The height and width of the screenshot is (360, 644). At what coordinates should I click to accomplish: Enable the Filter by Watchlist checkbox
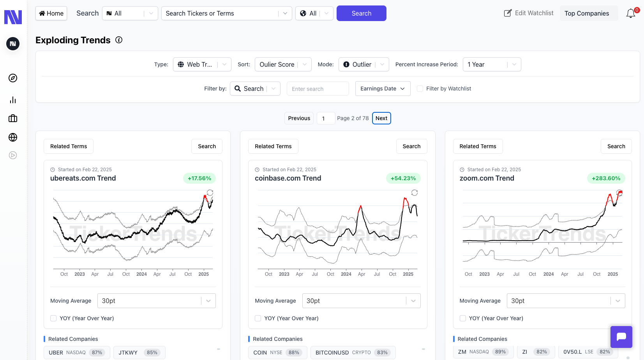click(420, 89)
